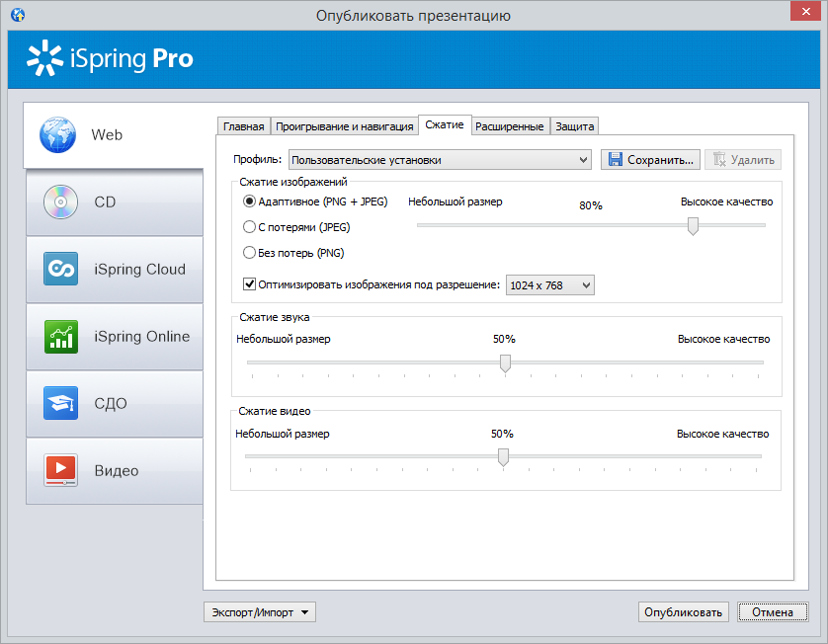Close the Опубликовать презентацию dialog
This screenshot has height=644, width=828.
point(806,11)
